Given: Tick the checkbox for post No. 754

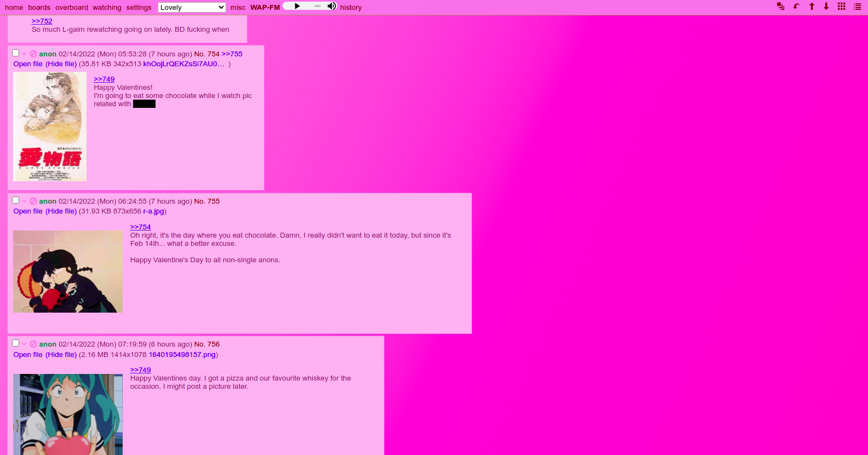Looking at the screenshot, I should (x=16, y=53).
